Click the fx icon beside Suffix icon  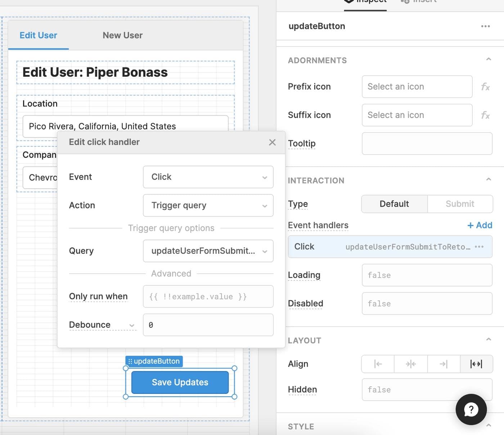(485, 115)
